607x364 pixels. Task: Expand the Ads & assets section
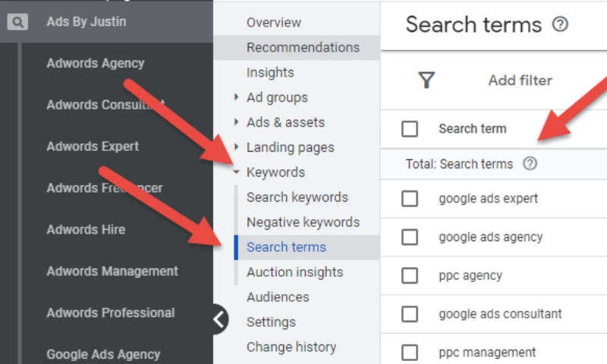[237, 122]
